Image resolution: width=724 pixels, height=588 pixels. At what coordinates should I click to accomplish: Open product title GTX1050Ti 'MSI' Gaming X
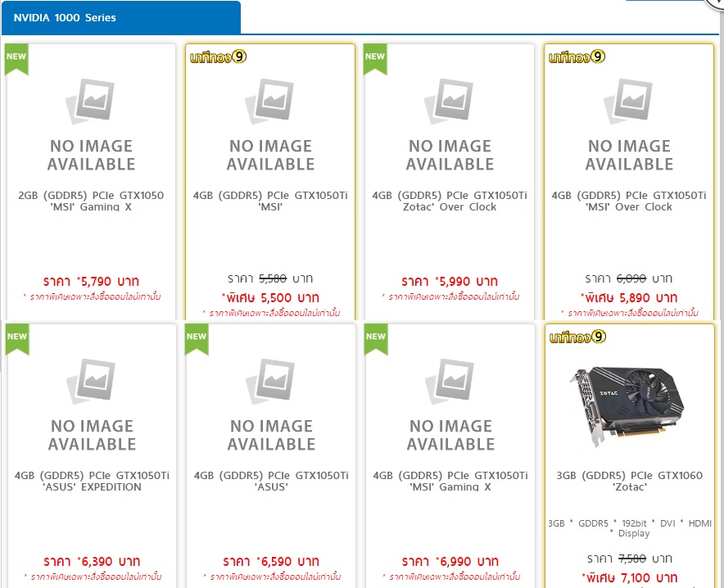pos(450,481)
